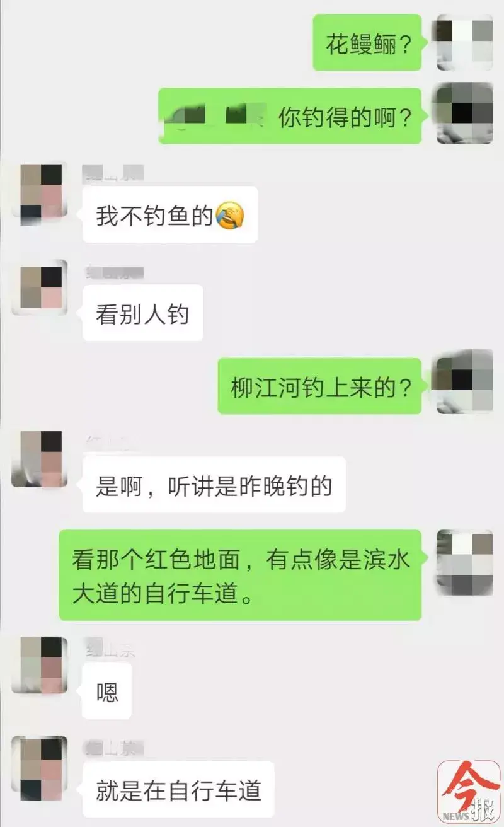Tap the message "是啊，听讲是昨晚钓的"
504x827 pixels.
coord(214,485)
